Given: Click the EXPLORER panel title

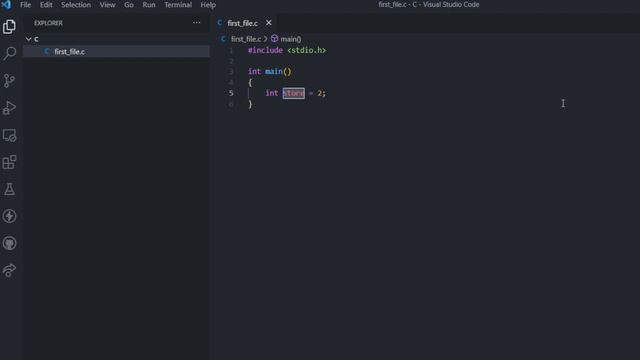Looking at the screenshot, I should point(49,23).
